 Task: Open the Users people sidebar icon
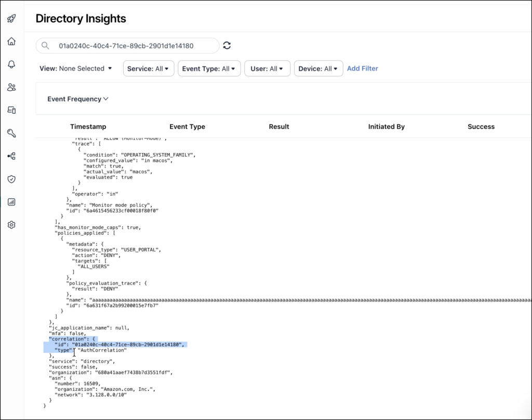[11, 87]
